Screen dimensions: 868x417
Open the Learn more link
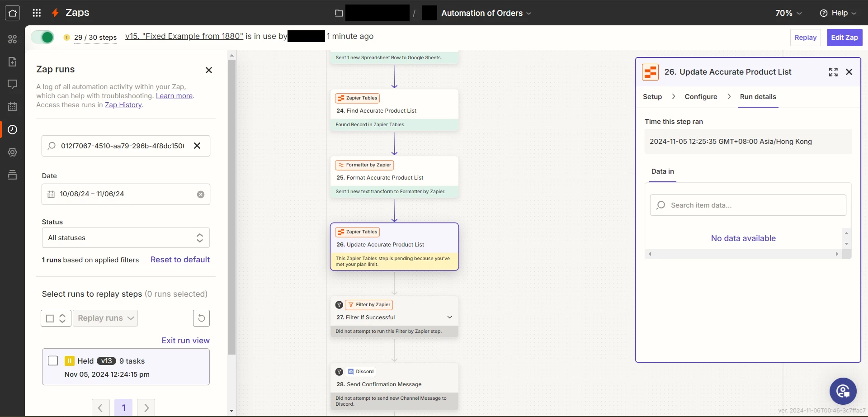(x=174, y=96)
